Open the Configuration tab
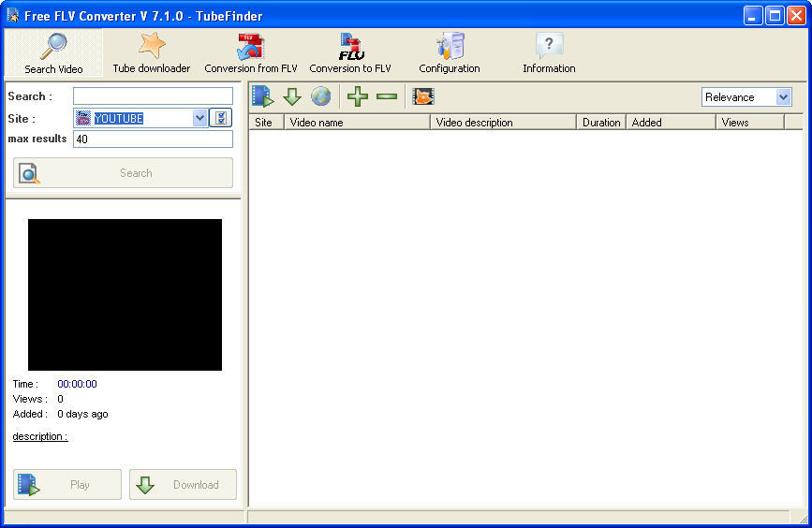 (449, 53)
